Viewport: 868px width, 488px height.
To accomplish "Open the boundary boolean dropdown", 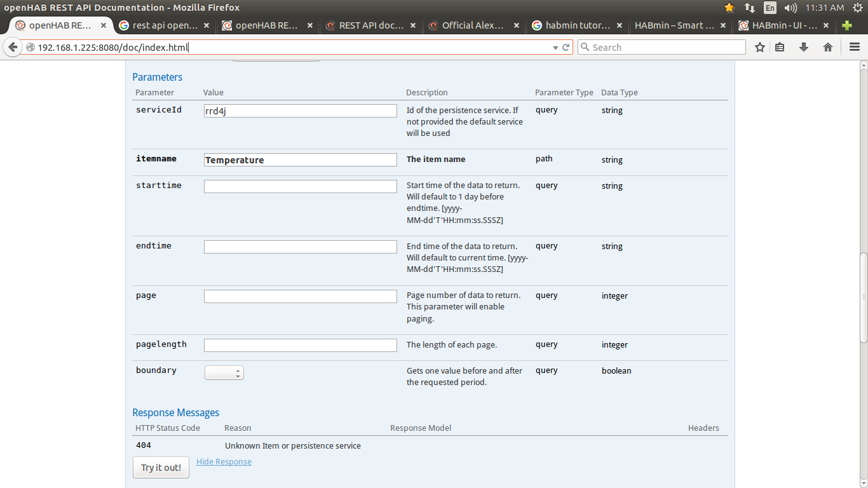I will [224, 373].
